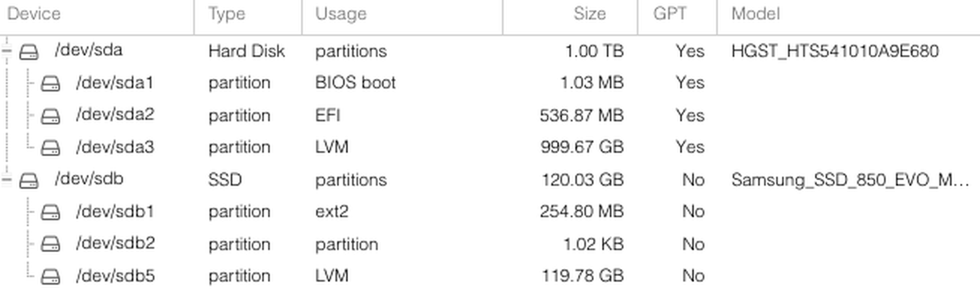Click the /dev/sdb SSD disk icon
The height and width of the screenshot is (307, 980).
click(29, 181)
